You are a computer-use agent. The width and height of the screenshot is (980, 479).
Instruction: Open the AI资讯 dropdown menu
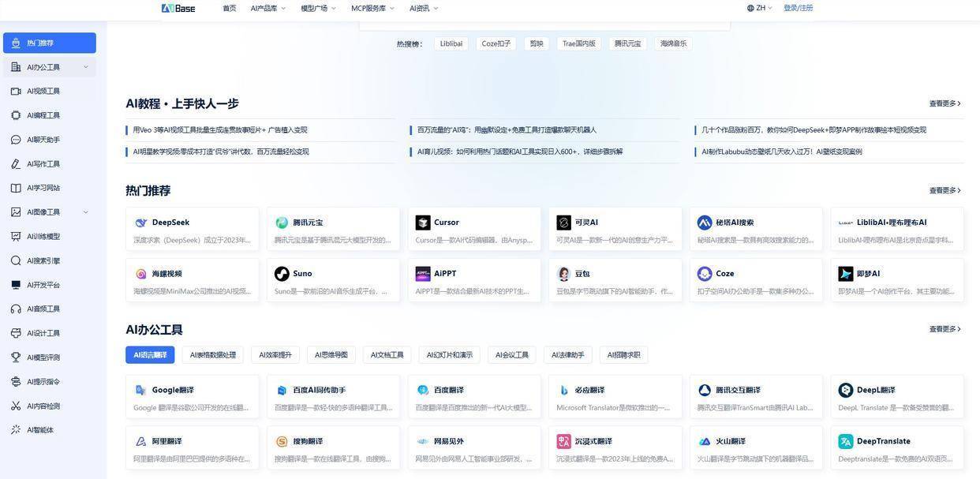424,8
